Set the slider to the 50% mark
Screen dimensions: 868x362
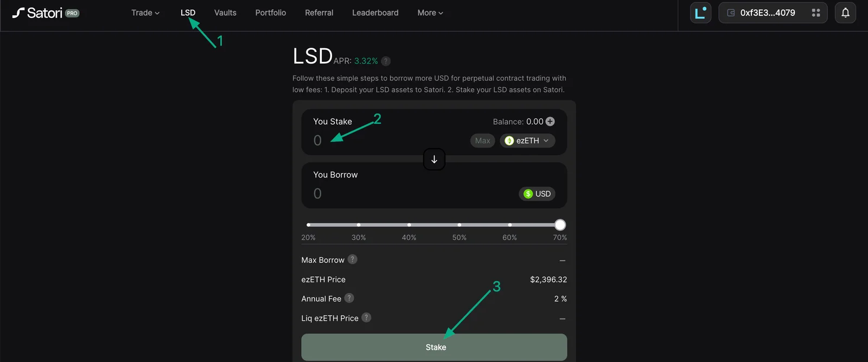tap(459, 225)
